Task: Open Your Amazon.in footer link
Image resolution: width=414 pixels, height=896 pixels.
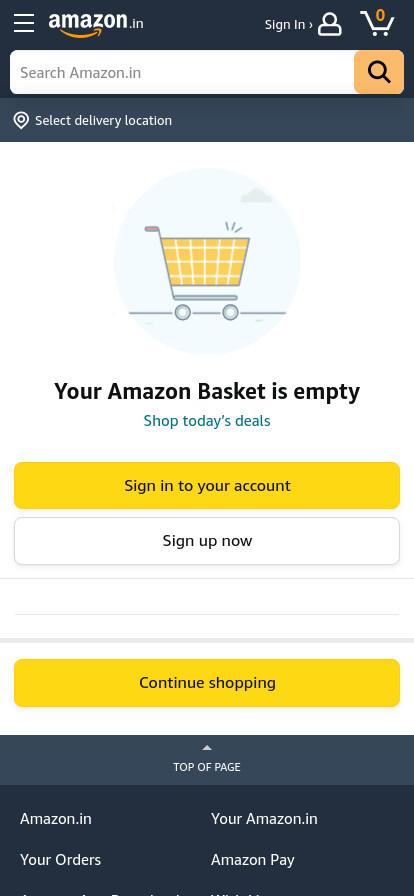Action: click(264, 819)
